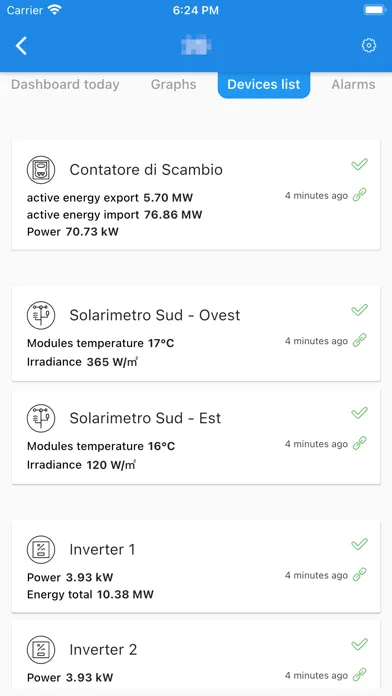
Task: Tap the Inverter 1 device icon
Action: coord(41,550)
